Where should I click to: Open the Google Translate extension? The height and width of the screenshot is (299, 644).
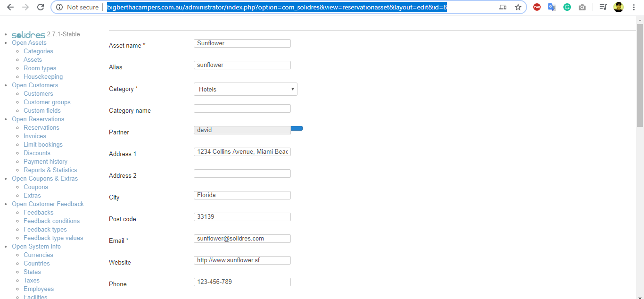coord(552,7)
